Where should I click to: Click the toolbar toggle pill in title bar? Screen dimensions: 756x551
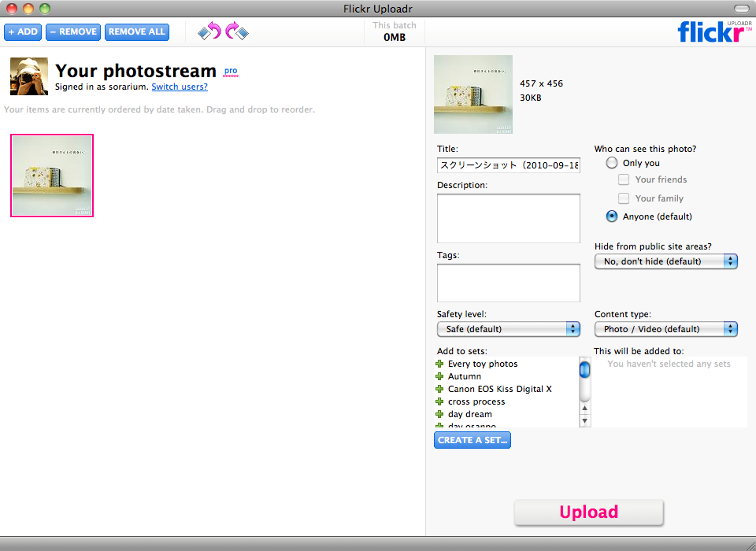742,9
